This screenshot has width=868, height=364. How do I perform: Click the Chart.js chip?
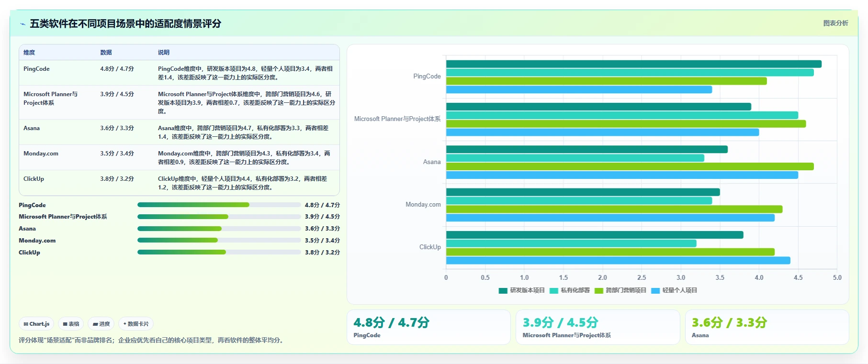[x=36, y=324]
